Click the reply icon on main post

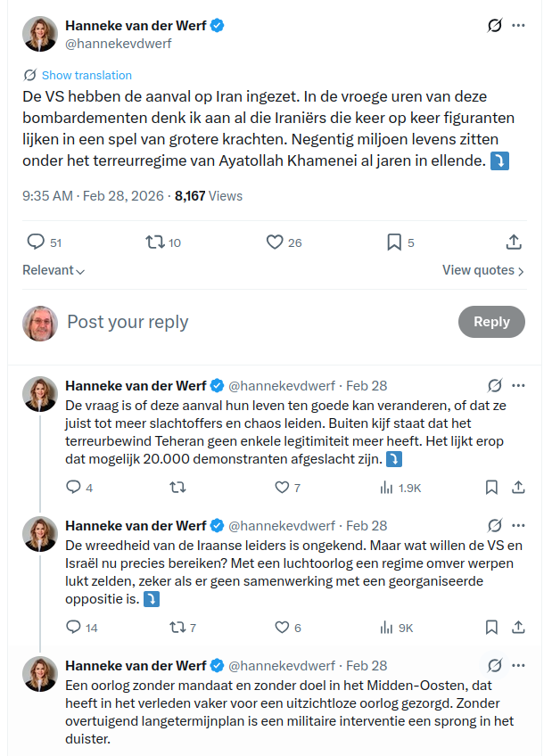coord(36,242)
